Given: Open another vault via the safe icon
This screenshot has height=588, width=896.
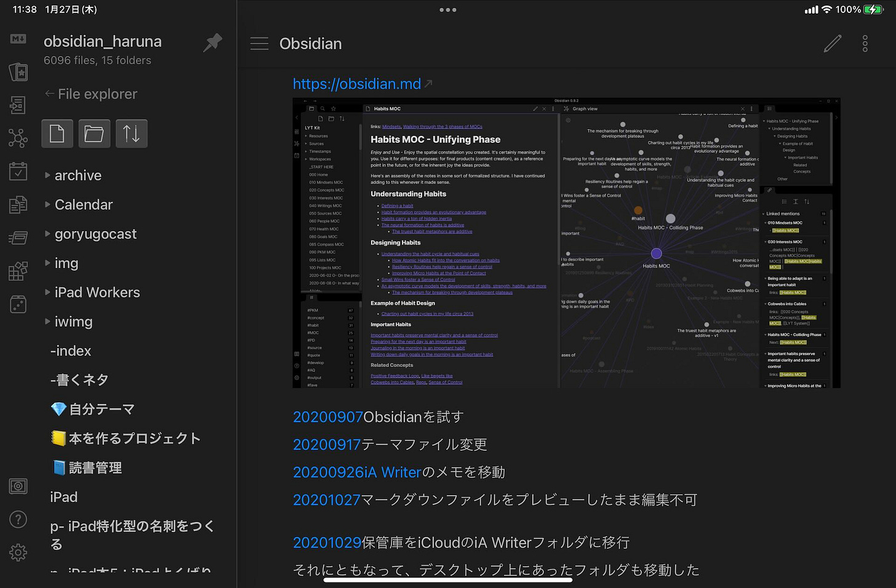Looking at the screenshot, I should tap(18, 487).
